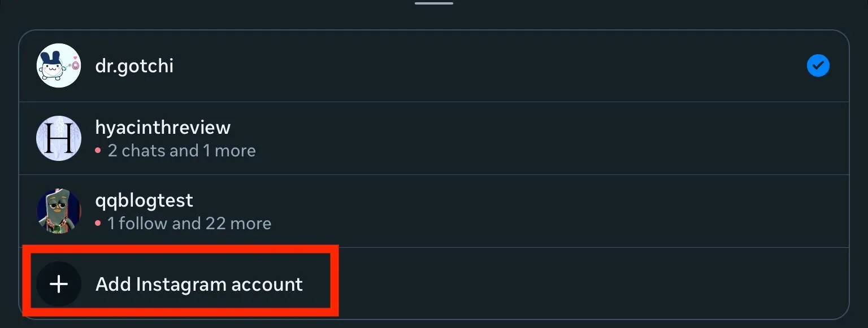
Task: Switch to the hyacinthreview username
Action: click(163, 128)
